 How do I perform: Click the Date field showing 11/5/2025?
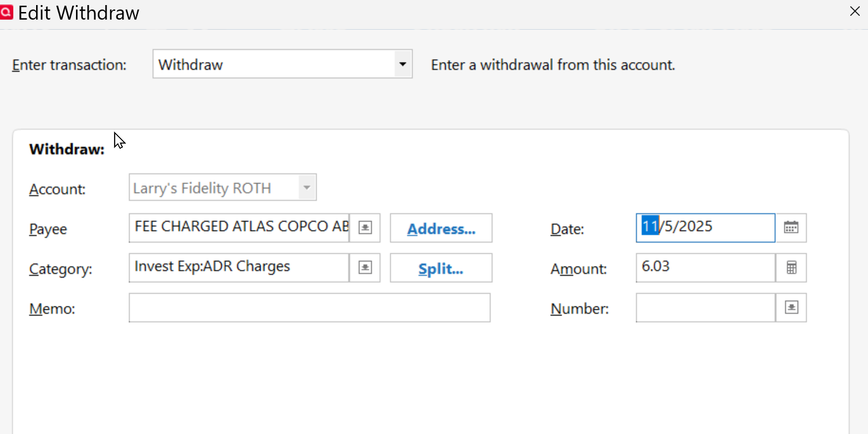706,228
